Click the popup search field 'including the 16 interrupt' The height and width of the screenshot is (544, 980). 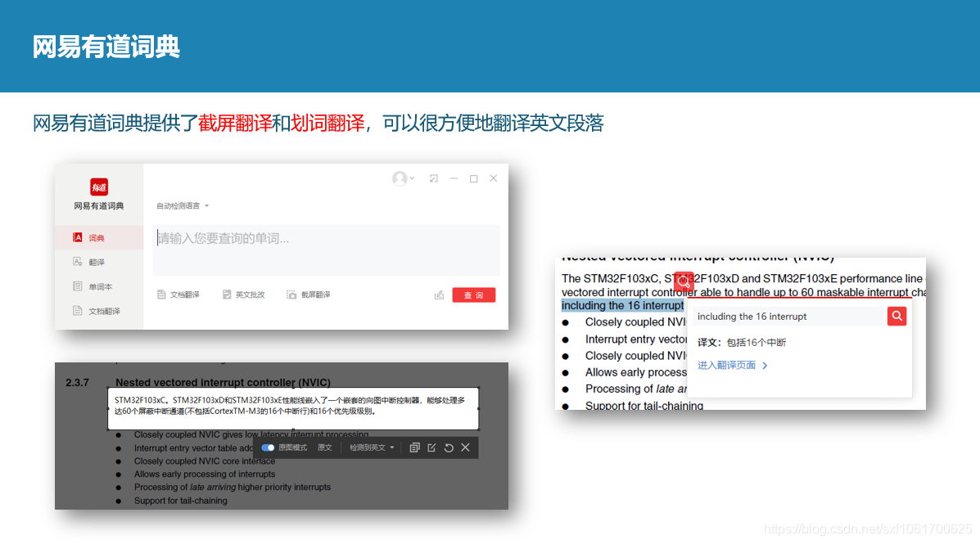click(789, 317)
